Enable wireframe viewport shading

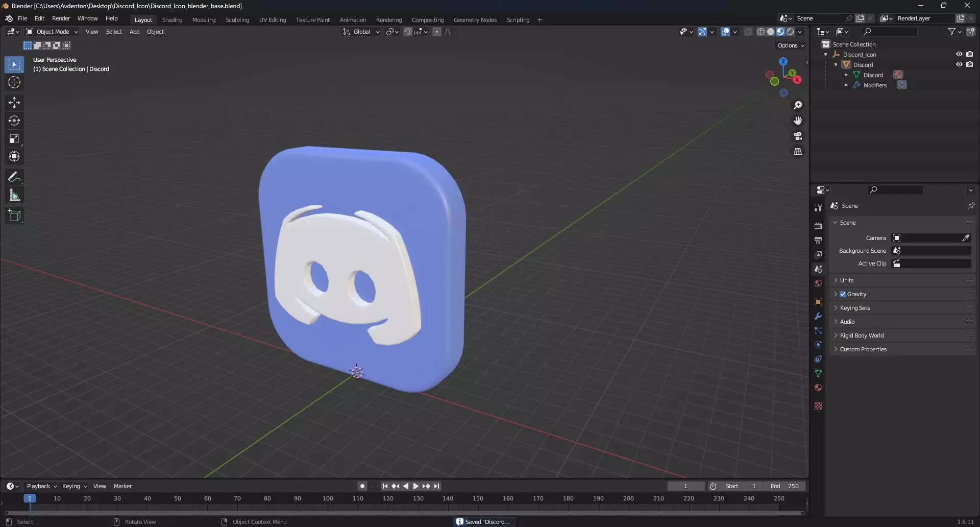(x=761, y=32)
